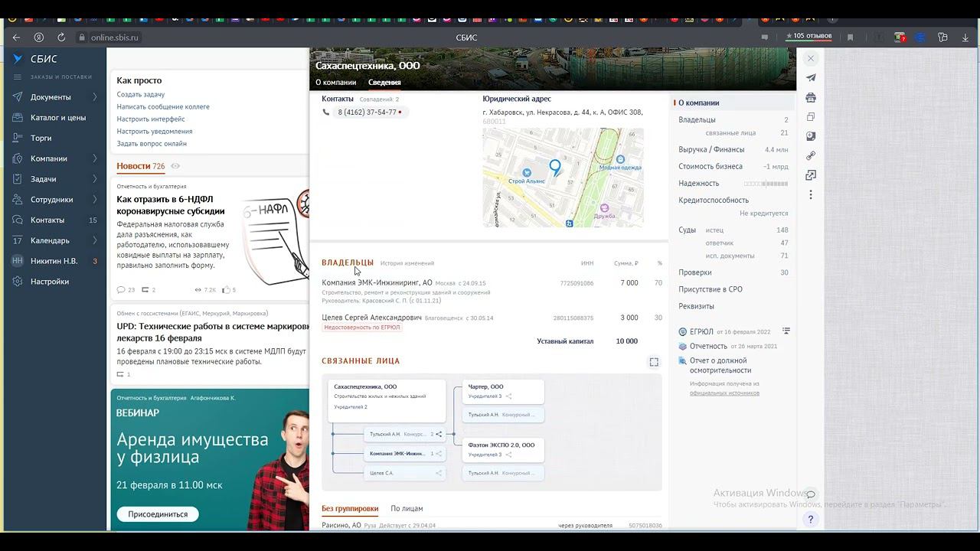Expand the Сотрудники sidebar section
This screenshot has height=551, width=980.
[95, 200]
